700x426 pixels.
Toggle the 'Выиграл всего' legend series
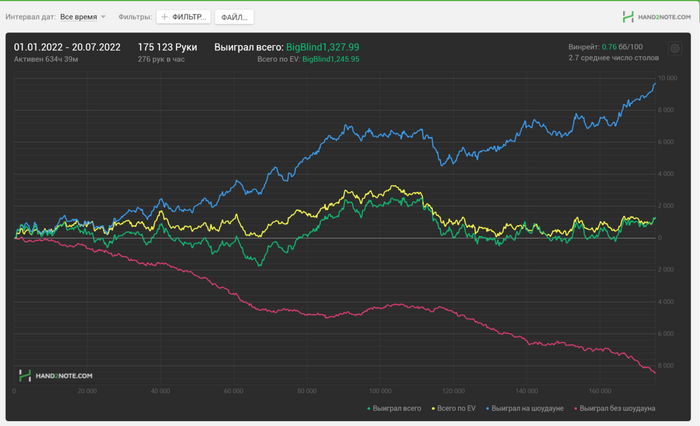coord(394,408)
